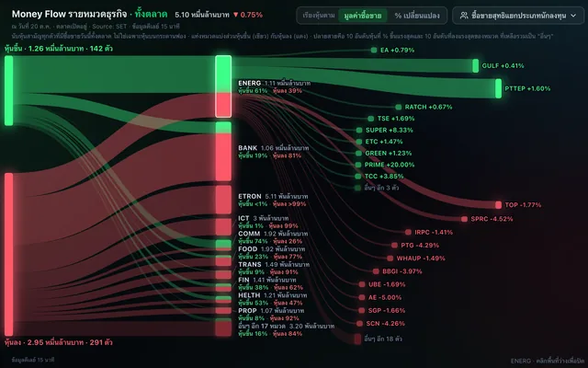The image size is (588, 368).
Task: Expand the dropdown chevron arrow
Action: click(x=573, y=16)
